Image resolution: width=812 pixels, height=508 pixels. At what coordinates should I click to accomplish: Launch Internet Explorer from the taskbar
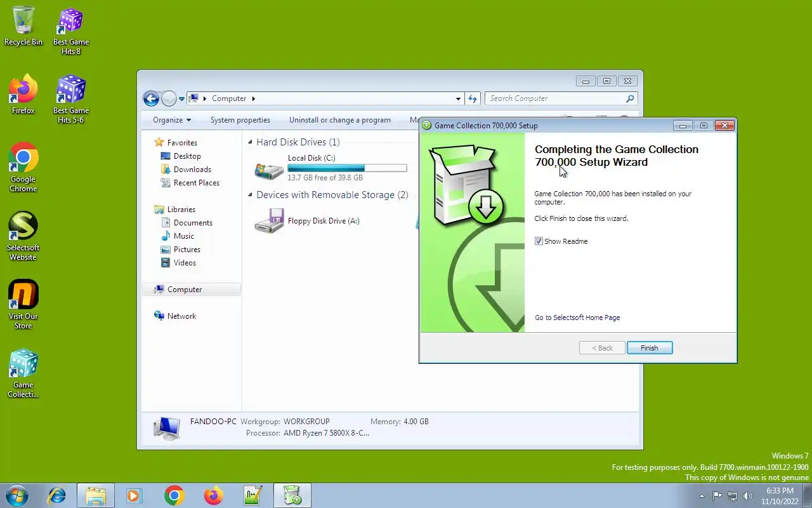[57, 495]
